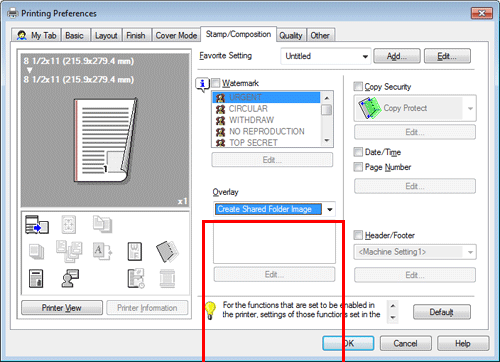Click the greyed stacked pages icon
Screen dimensions: 500x362
pyautogui.click(x=36, y=252)
